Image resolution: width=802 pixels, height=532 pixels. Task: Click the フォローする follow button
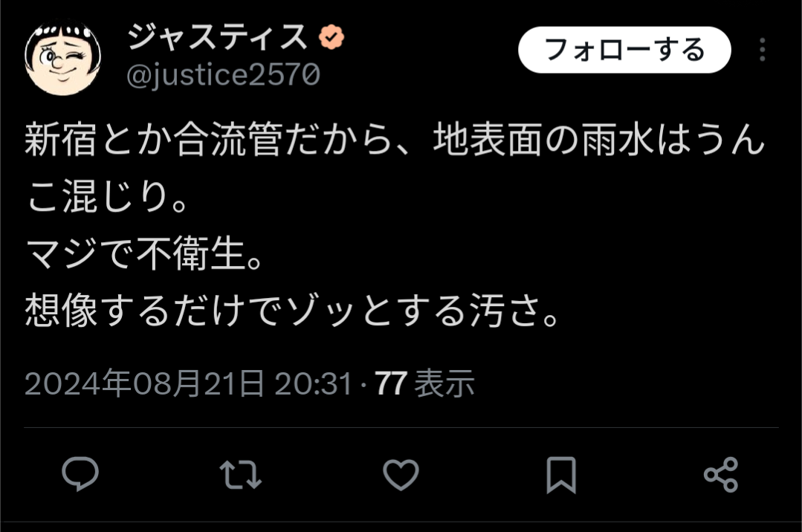624,50
